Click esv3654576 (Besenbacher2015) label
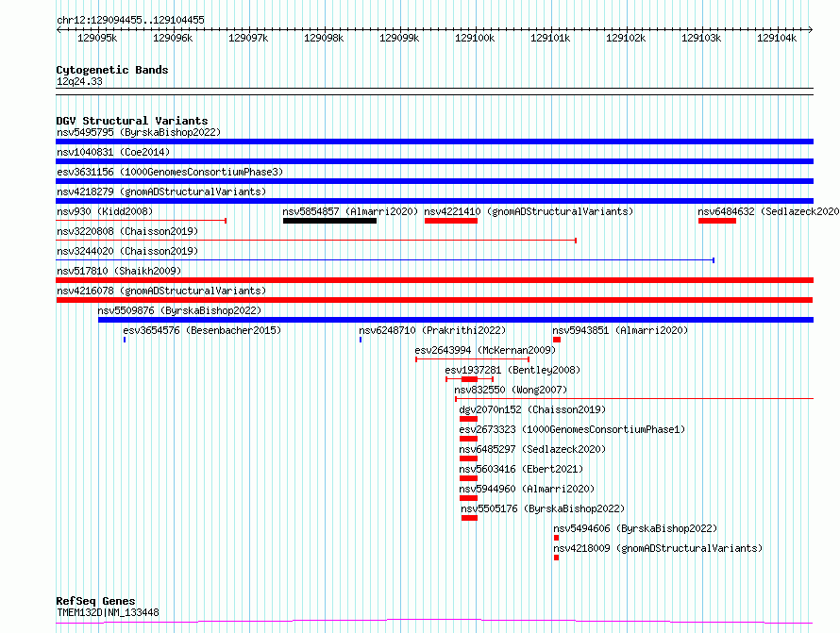The height and width of the screenshot is (633, 840). (x=202, y=330)
